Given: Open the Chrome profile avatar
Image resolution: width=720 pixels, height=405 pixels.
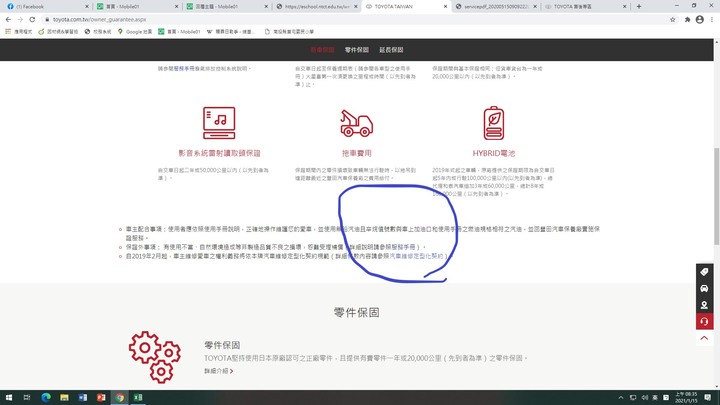Looking at the screenshot, I should tap(700, 19).
